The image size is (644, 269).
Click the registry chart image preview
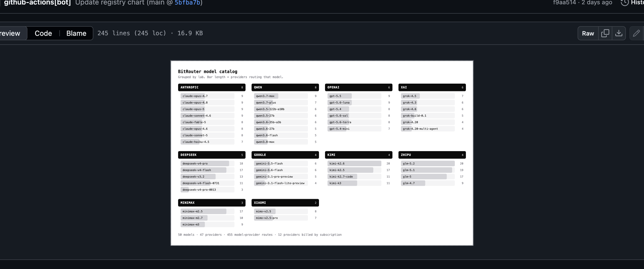[x=322, y=153]
